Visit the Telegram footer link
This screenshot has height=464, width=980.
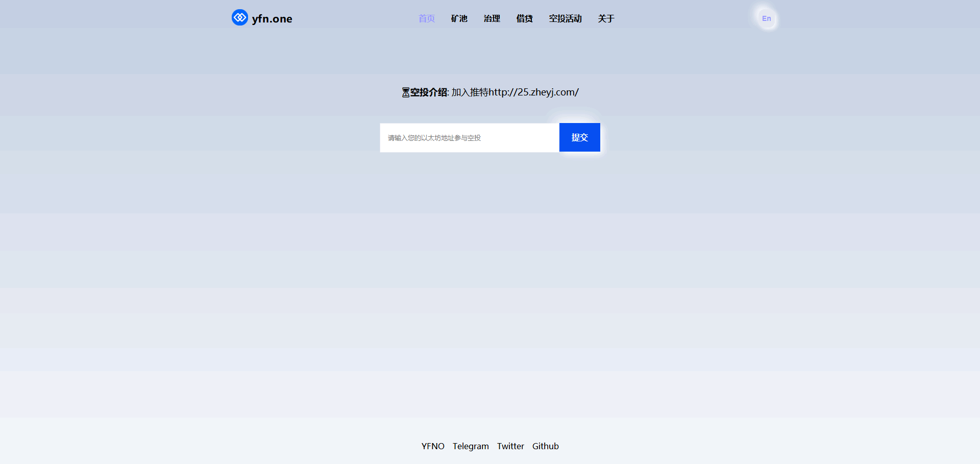[x=471, y=446]
